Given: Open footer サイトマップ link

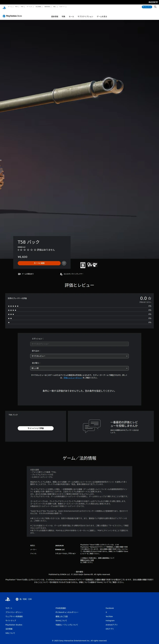Looking at the screenshot, I should coord(11,621).
